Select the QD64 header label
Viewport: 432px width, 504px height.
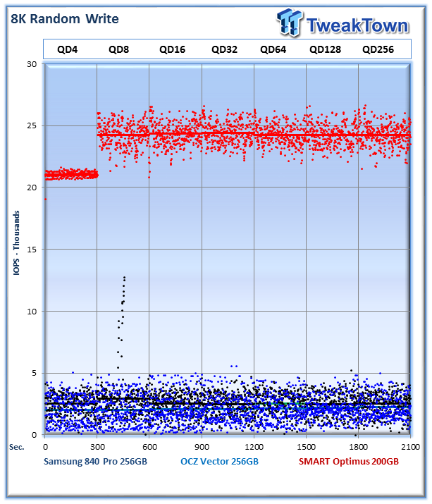pyautogui.click(x=273, y=49)
